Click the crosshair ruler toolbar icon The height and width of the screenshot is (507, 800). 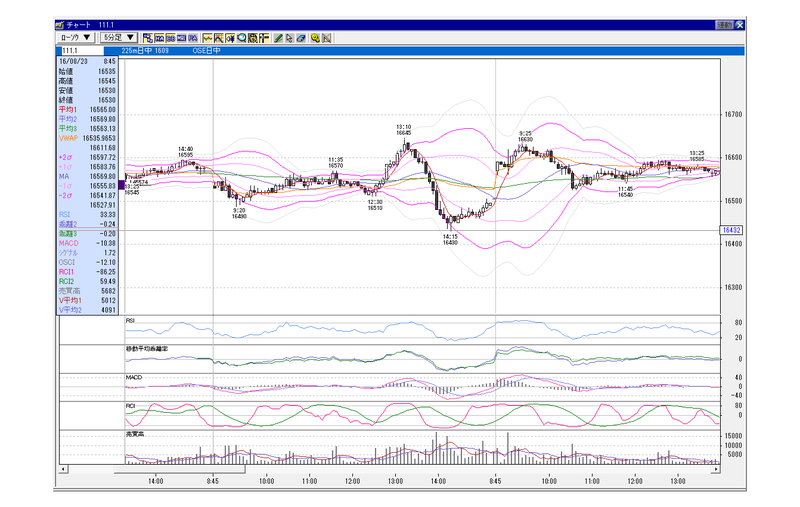(264, 38)
